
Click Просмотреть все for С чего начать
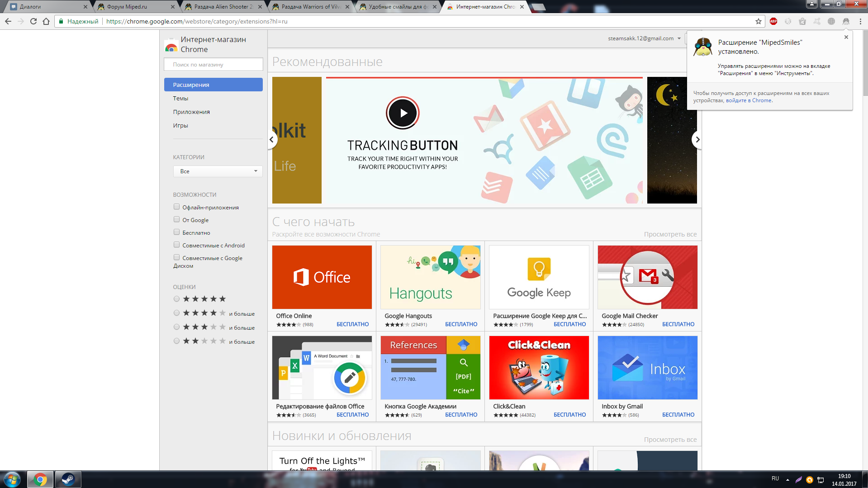click(670, 234)
